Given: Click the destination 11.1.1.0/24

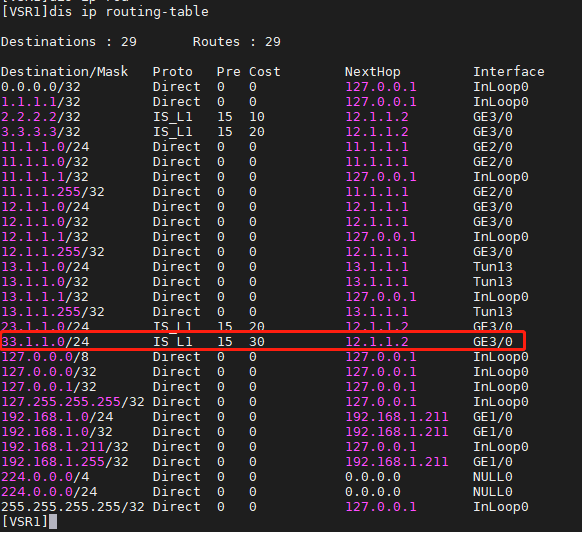Looking at the screenshot, I should [x=45, y=147].
